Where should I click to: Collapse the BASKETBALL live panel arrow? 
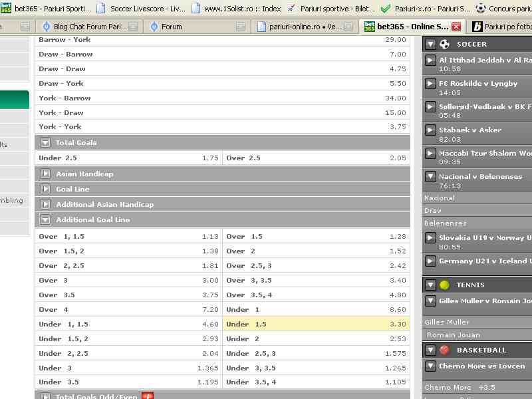[430, 350]
